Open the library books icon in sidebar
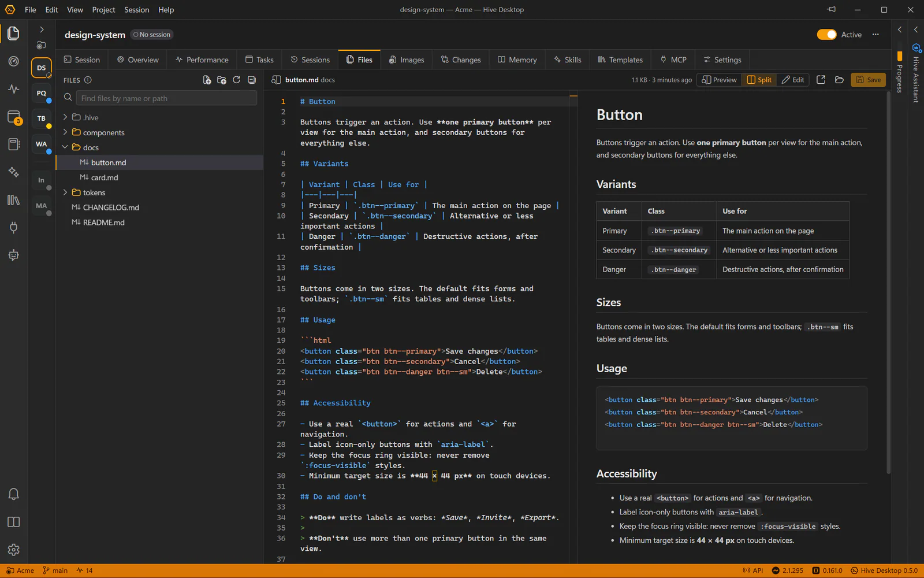The image size is (924, 578). [13, 200]
